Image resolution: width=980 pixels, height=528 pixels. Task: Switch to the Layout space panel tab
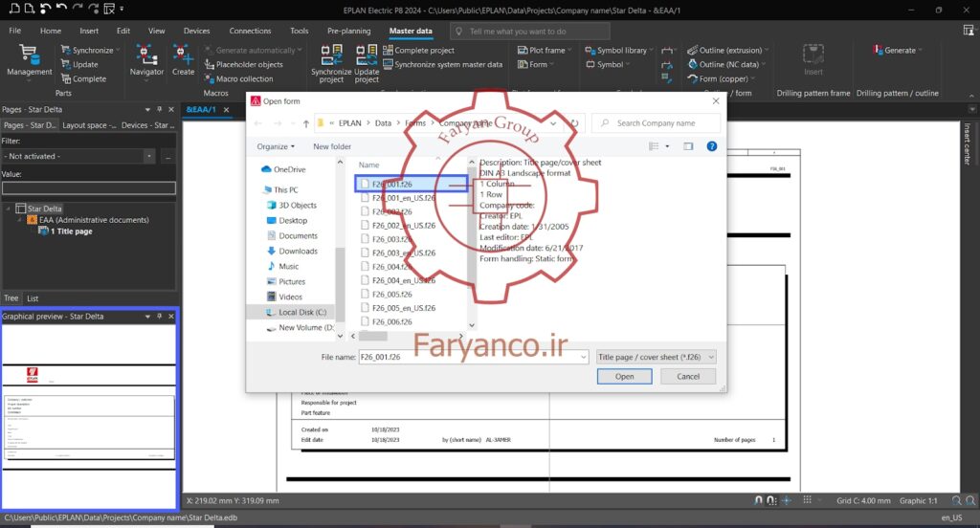89,125
